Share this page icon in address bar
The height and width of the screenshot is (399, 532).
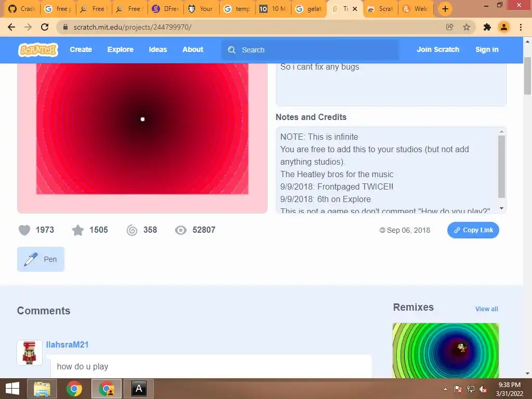tap(449, 27)
